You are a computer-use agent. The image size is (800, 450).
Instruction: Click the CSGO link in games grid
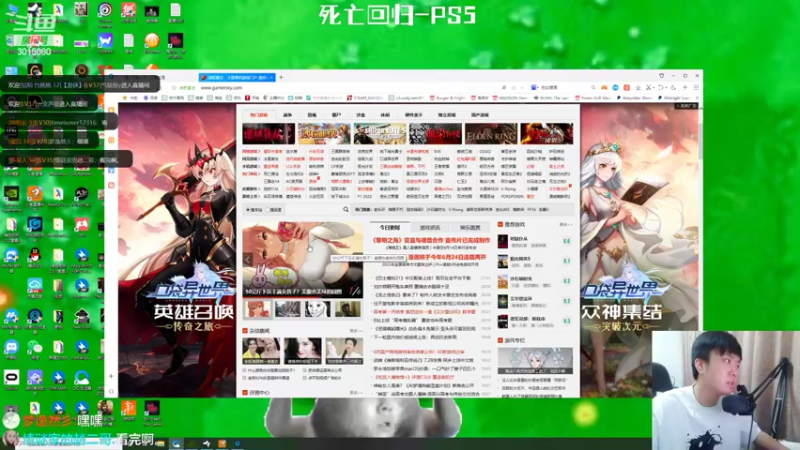point(485,152)
